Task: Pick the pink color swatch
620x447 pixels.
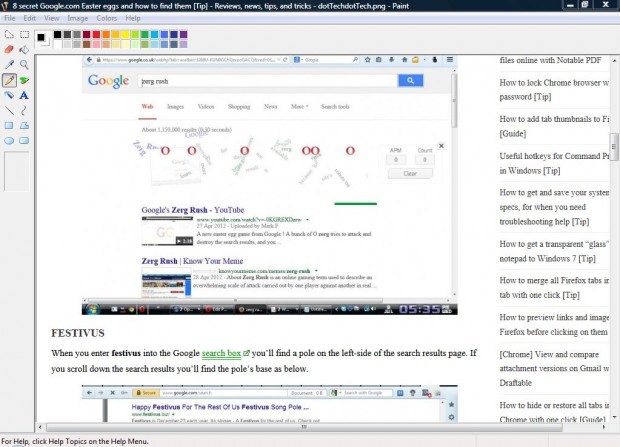Action: [x=96, y=44]
